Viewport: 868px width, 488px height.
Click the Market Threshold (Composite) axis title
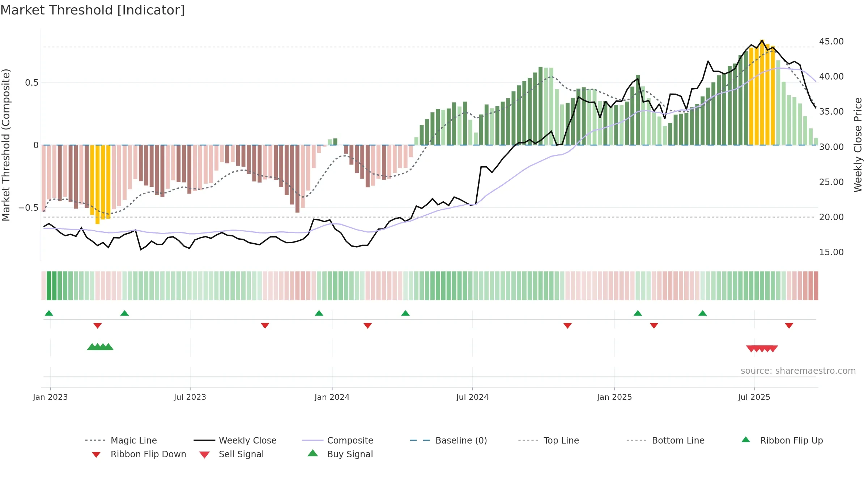(x=6, y=145)
